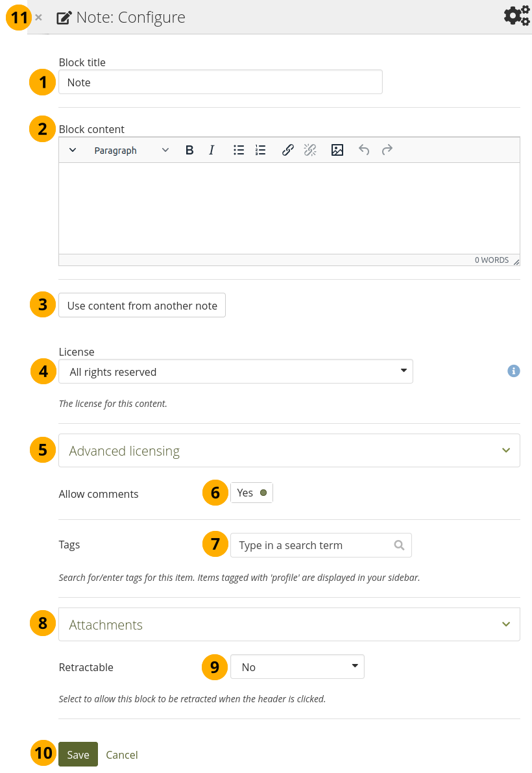Viewport: 532px width, 773px height.
Task: Expand the editor toolbar toggle chevron
Action: (x=73, y=151)
